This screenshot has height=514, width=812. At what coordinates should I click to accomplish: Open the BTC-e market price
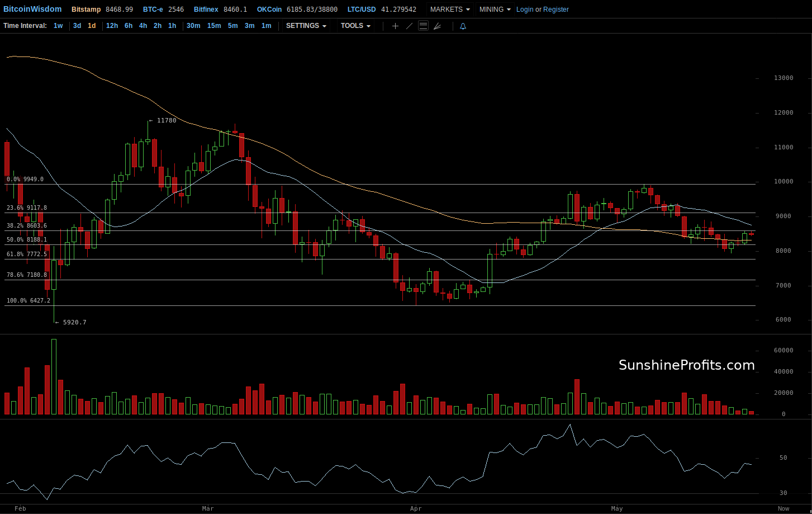point(163,10)
